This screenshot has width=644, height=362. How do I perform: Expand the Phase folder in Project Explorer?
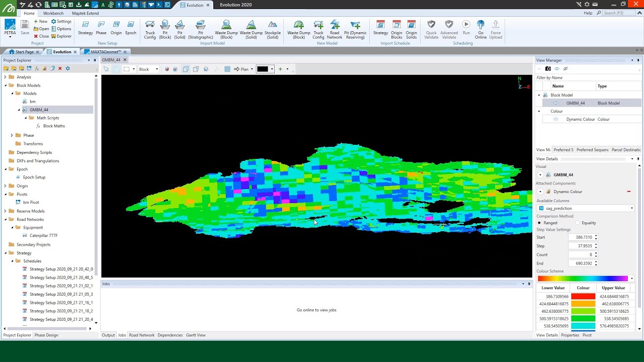click(x=12, y=135)
